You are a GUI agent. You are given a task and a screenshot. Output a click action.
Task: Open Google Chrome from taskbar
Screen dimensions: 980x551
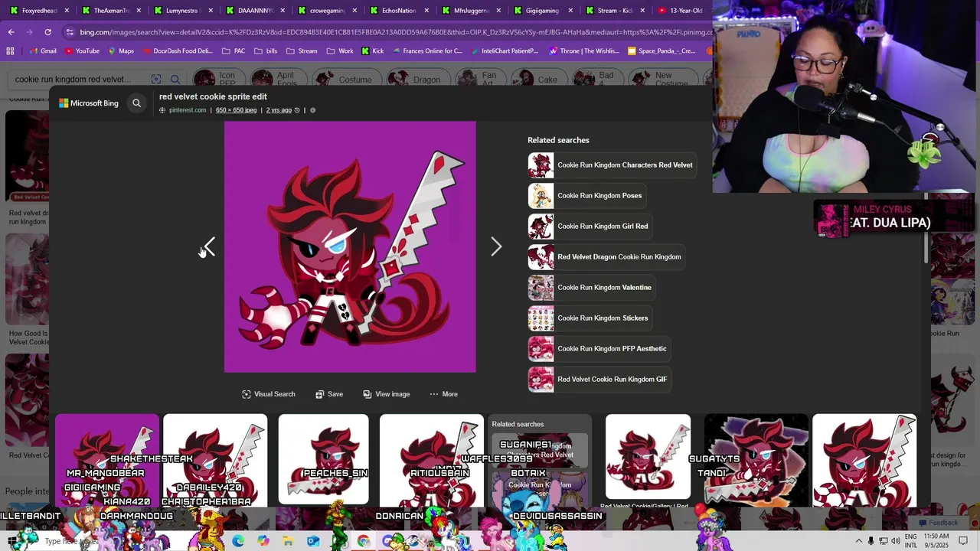tap(363, 541)
